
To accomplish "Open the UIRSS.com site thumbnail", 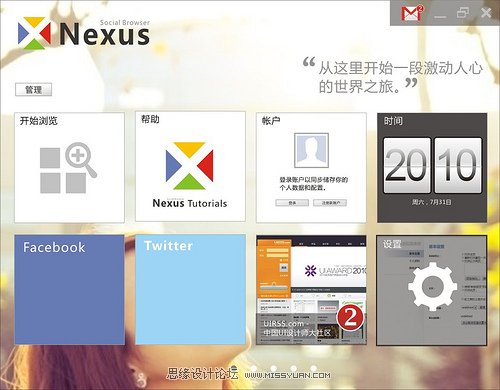I will [x=311, y=290].
